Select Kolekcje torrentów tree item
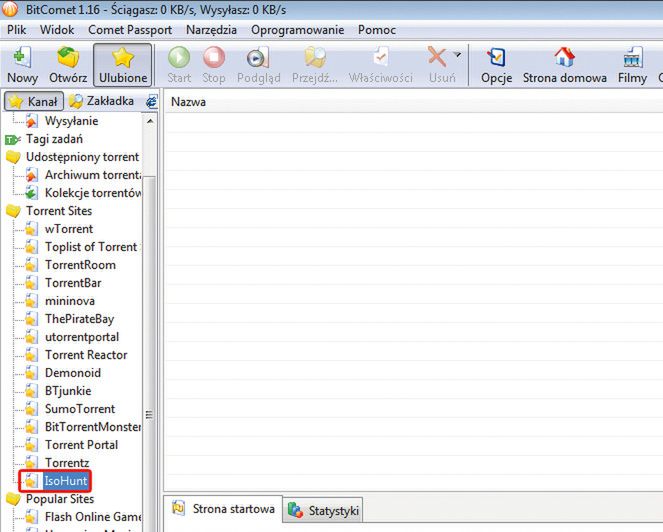 coord(93,193)
